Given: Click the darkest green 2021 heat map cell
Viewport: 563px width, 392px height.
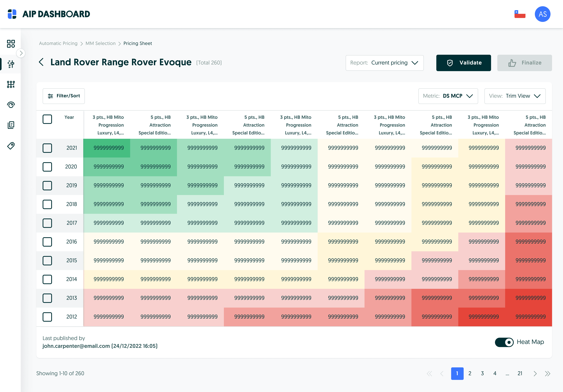Looking at the screenshot, I should (x=107, y=148).
